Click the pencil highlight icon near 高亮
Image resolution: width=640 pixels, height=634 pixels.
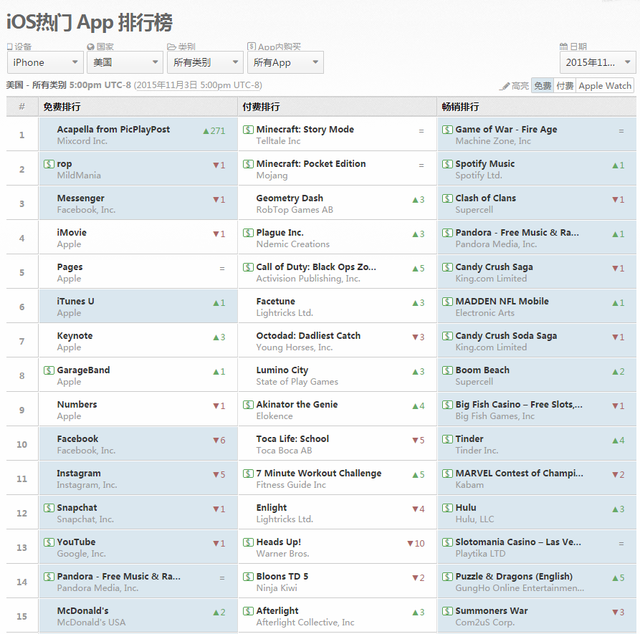pyautogui.click(x=505, y=86)
